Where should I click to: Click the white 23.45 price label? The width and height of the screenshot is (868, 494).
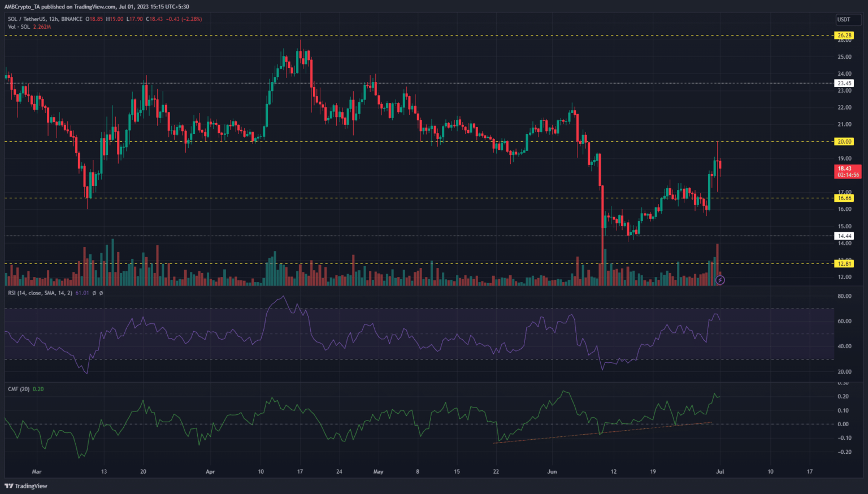pyautogui.click(x=844, y=83)
